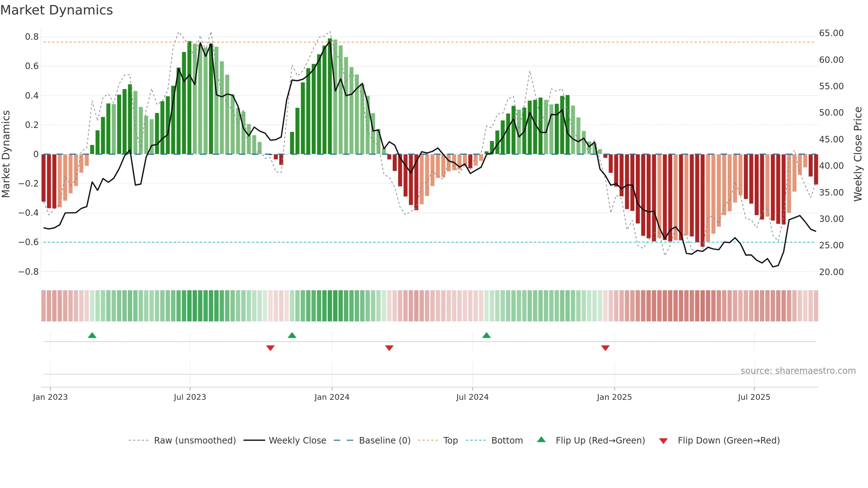The image size is (868, 488).
Task: Click the Baseline (0) legend entry
Action: [372, 440]
